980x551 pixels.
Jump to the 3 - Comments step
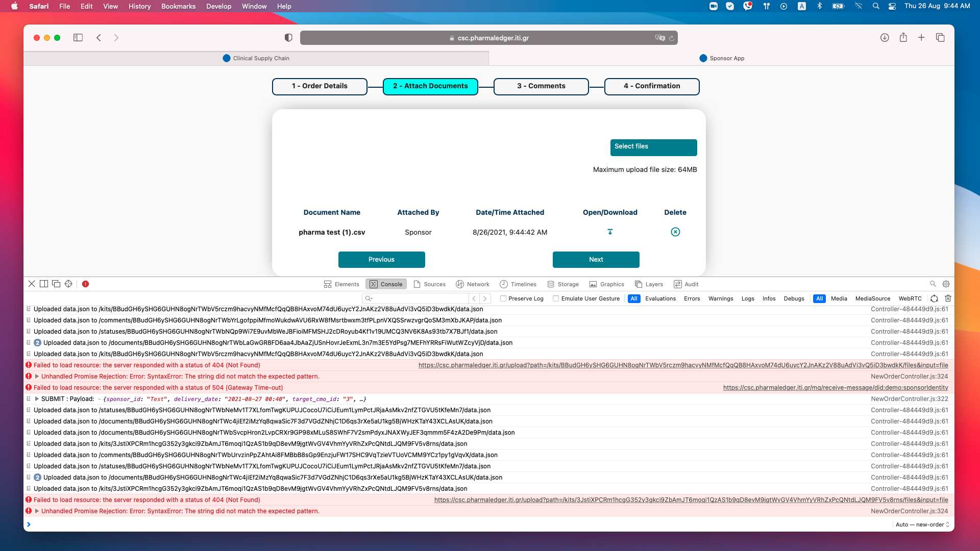541,86
